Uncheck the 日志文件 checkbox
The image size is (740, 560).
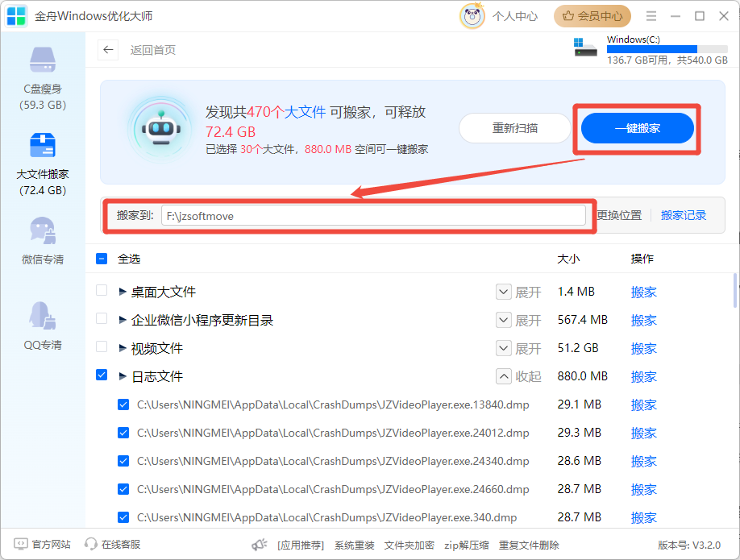102,375
